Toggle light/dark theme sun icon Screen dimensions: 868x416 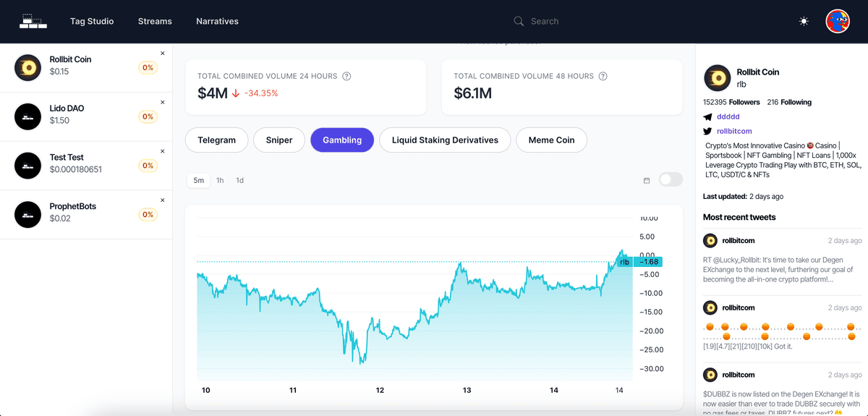click(x=804, y=22)
